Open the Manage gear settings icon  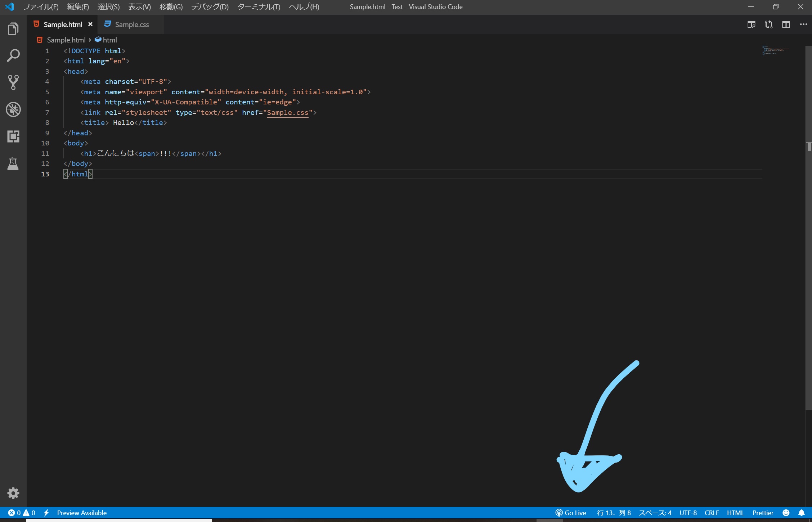click(13, 493)
